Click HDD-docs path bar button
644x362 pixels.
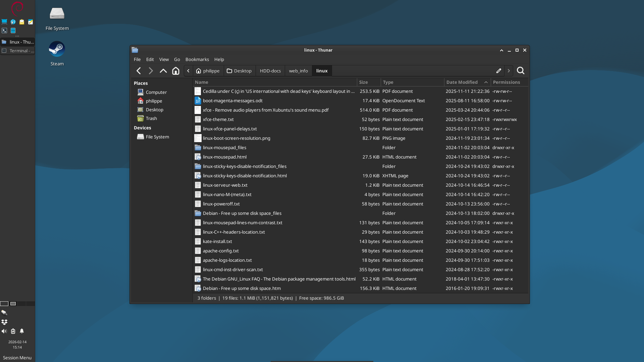[x=270, y=71]
